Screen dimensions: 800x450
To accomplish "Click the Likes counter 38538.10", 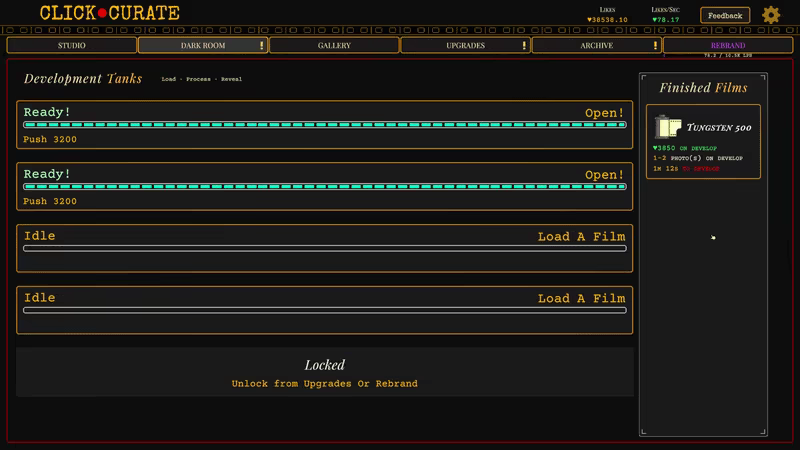I will 607,20.
